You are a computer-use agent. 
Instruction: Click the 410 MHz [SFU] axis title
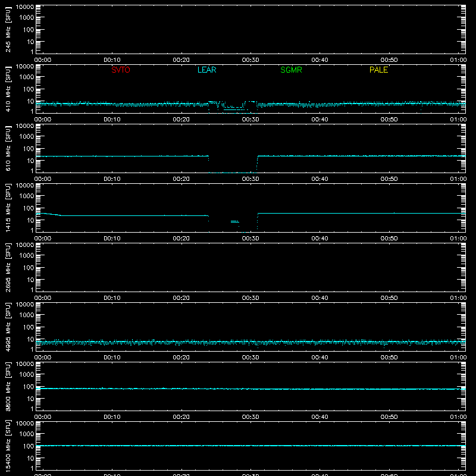[x=8, y=89]
